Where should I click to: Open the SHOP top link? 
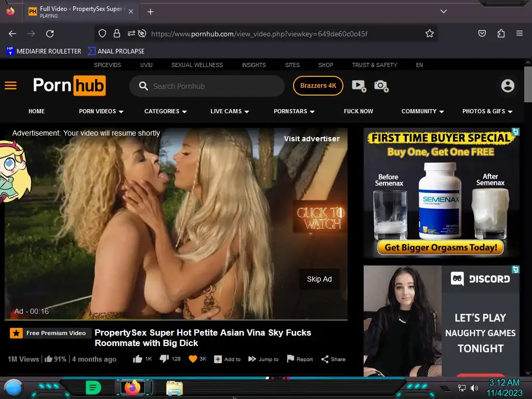coord(326,65)
